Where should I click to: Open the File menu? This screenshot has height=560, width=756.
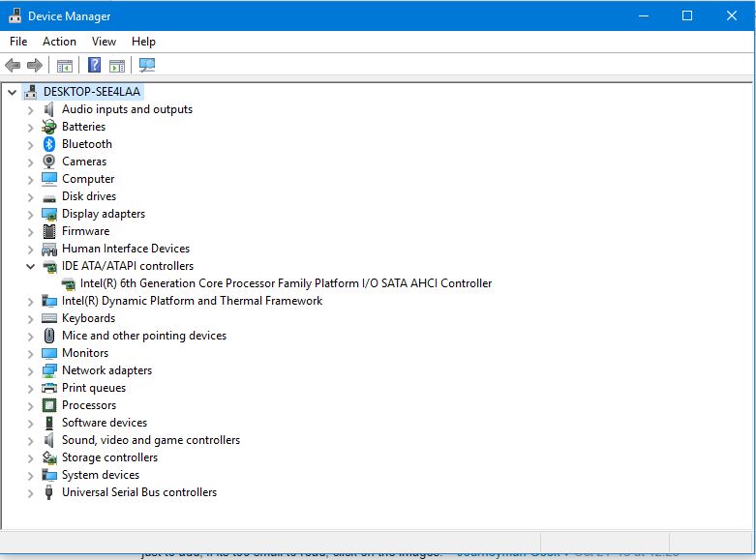pos(18,42)
